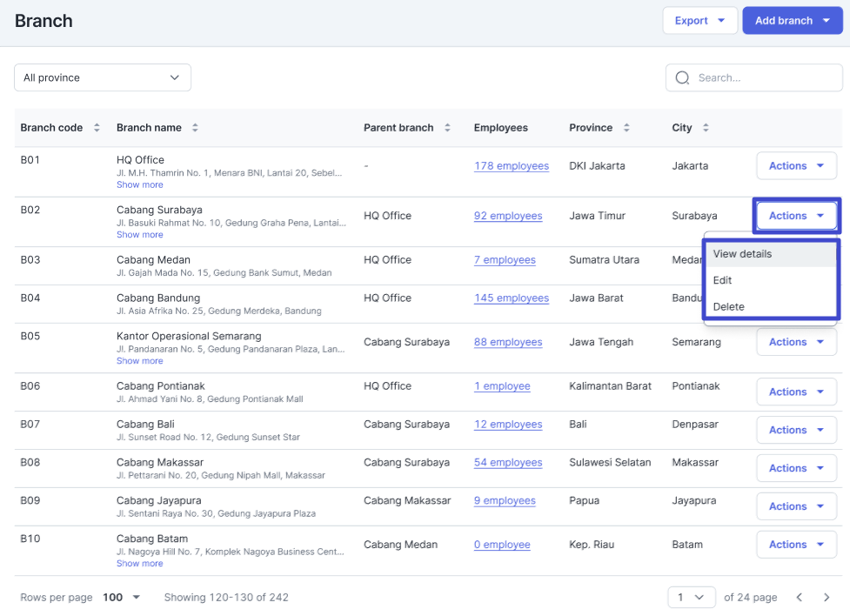Image resolution: width=850 pixels, height=616 pixels.
Task: Open the Export dropdown
Action: [x=699, y=21]
